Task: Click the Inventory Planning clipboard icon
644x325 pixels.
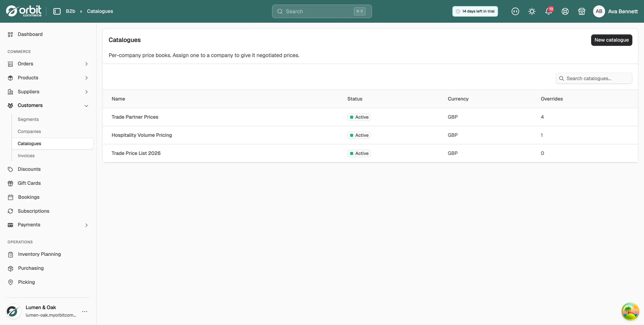Action: click(x=10, y=254)
